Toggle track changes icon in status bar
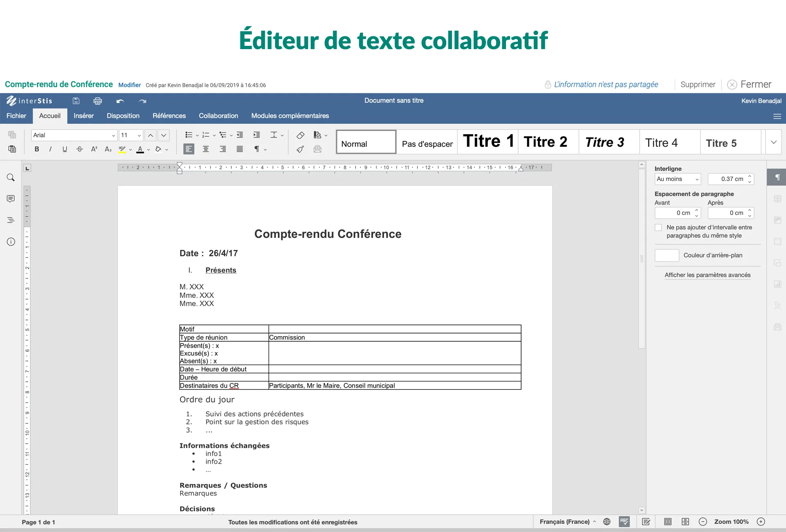The width and height of the screenshot is (786, 532). pos(646,522)
